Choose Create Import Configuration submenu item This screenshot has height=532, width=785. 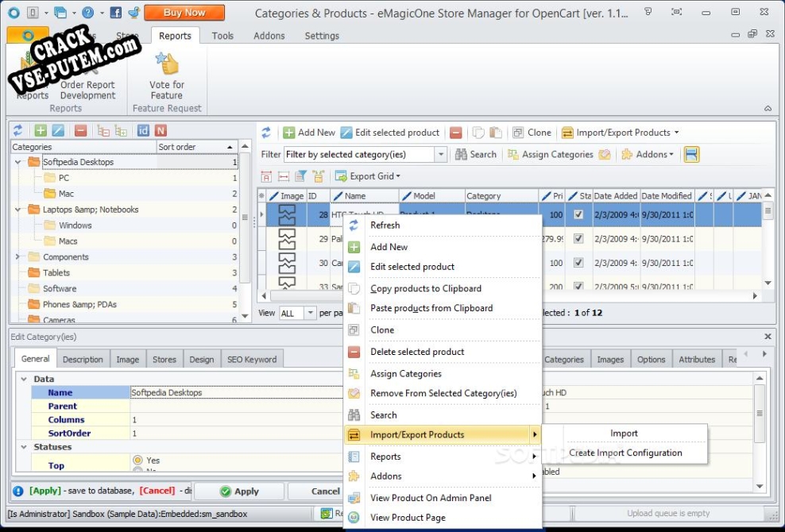coord(625,453)
